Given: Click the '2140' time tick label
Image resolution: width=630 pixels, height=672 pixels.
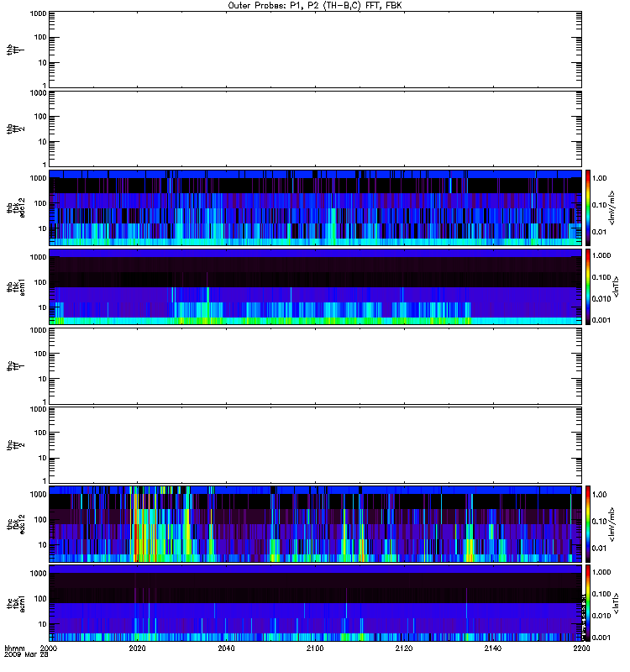Looking at the screenshot, I should (493, 648).
